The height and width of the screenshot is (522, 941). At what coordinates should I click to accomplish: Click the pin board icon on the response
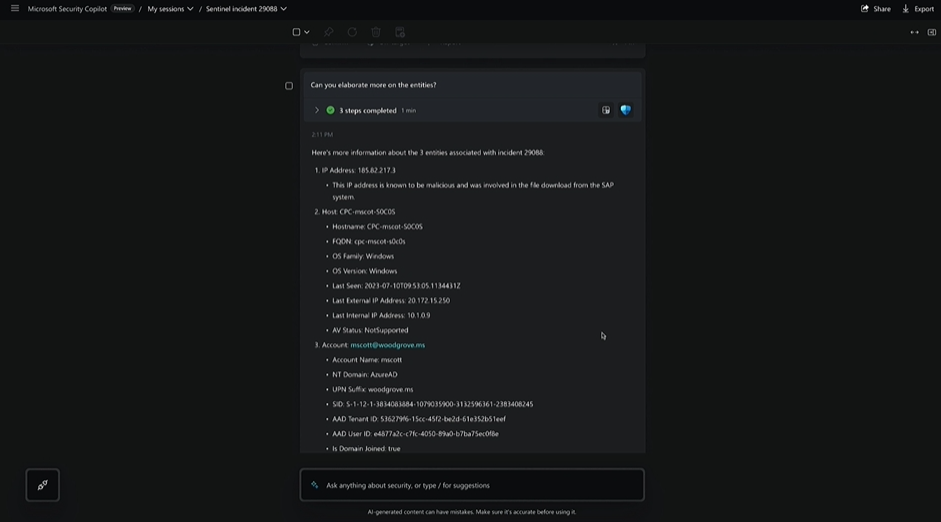[x=606, y=110]
